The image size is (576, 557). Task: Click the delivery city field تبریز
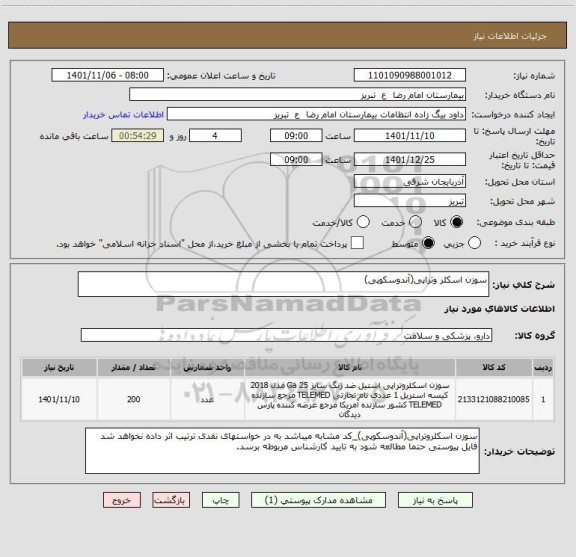point(410,201)
